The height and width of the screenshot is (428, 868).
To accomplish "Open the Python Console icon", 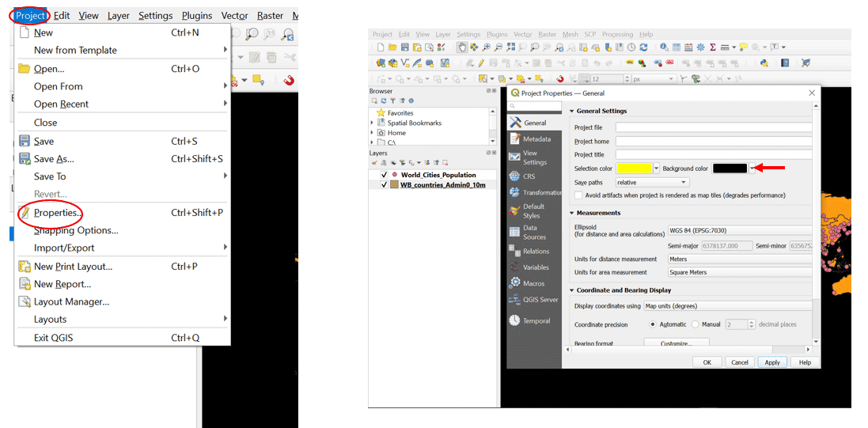I will click(764, 63).
